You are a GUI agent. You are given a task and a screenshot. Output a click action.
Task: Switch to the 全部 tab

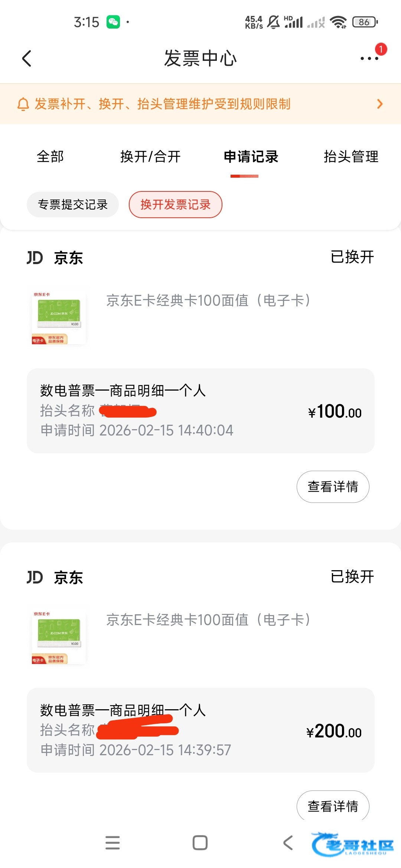50,157
